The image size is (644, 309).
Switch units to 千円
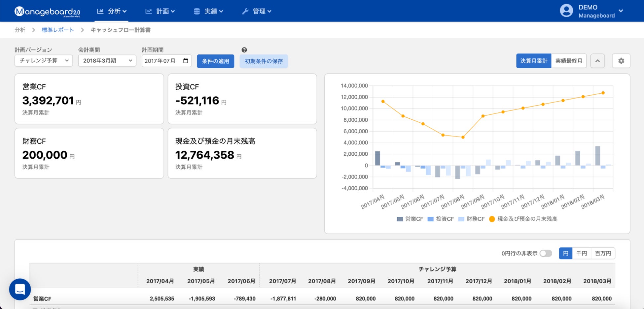581,253
